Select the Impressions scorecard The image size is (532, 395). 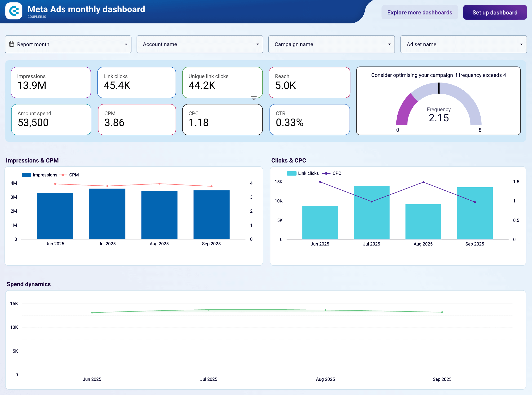point(51,82)
